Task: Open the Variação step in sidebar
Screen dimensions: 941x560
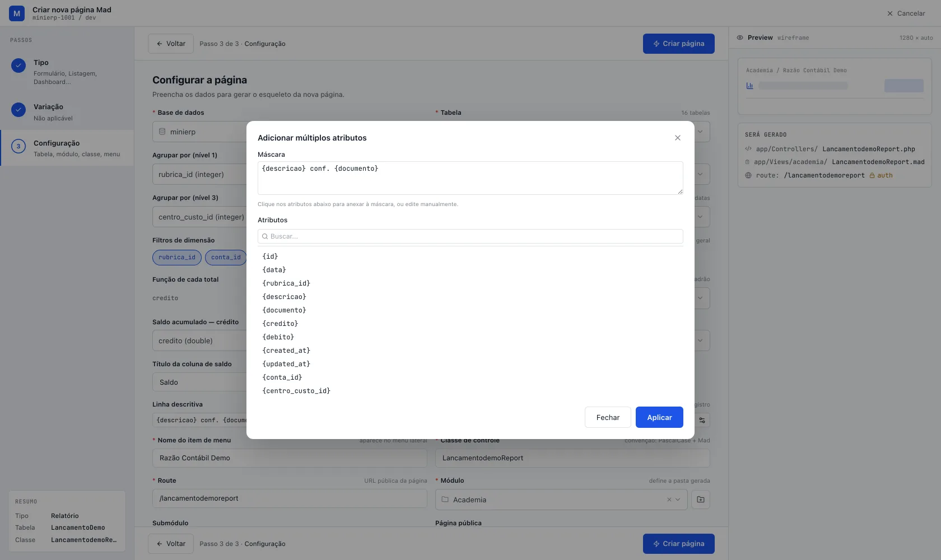Action: [x=67, y=112]
